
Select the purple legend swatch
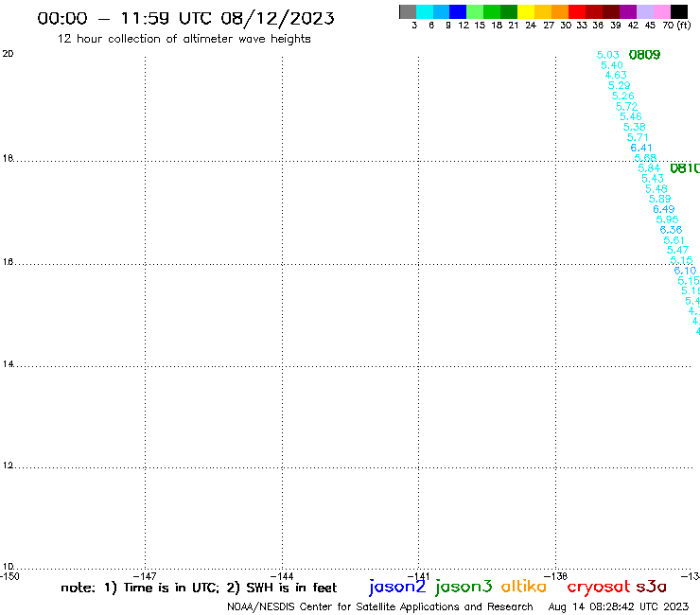628,11
